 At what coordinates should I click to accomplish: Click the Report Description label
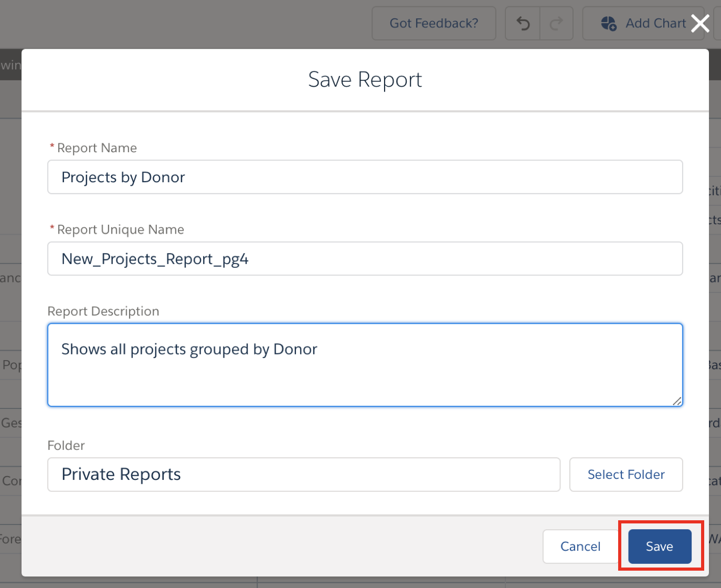[103, 311]
